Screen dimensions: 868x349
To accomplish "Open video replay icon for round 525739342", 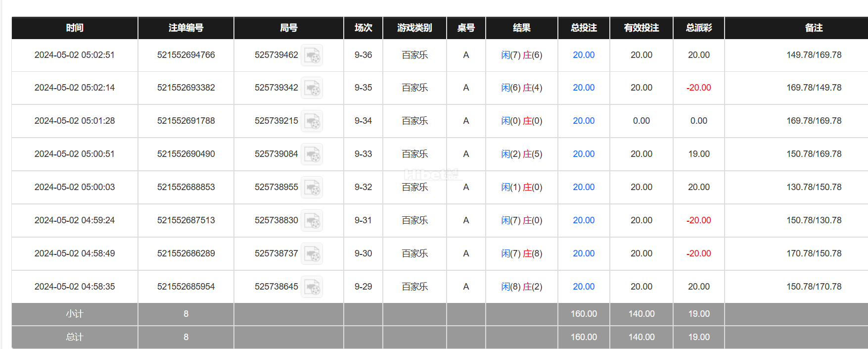I will (x=312, y=88).
